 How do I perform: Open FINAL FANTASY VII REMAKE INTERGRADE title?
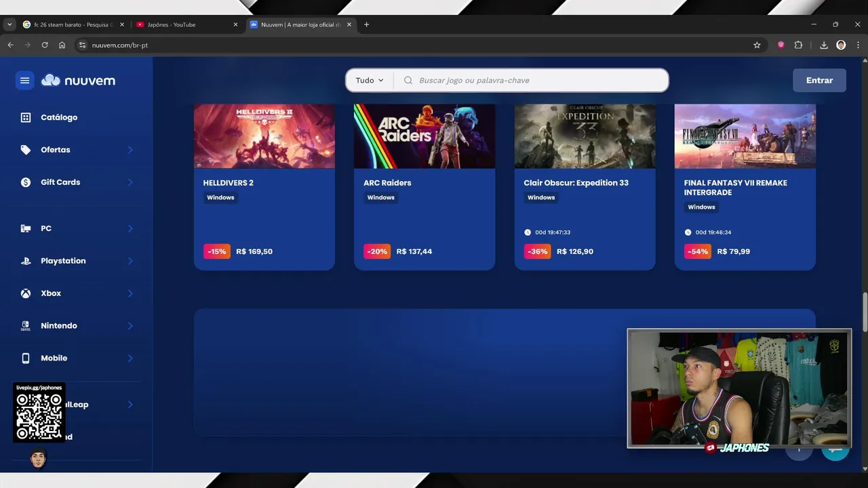click(735, 188)
